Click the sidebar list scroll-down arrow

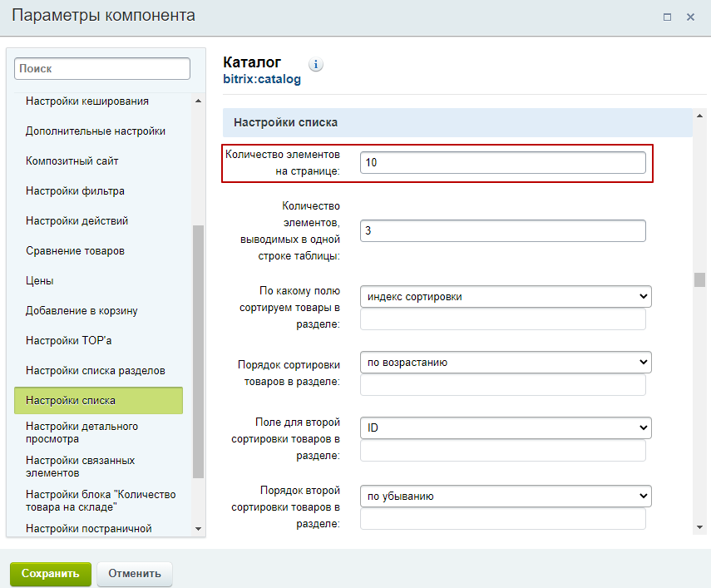point(198,529)
